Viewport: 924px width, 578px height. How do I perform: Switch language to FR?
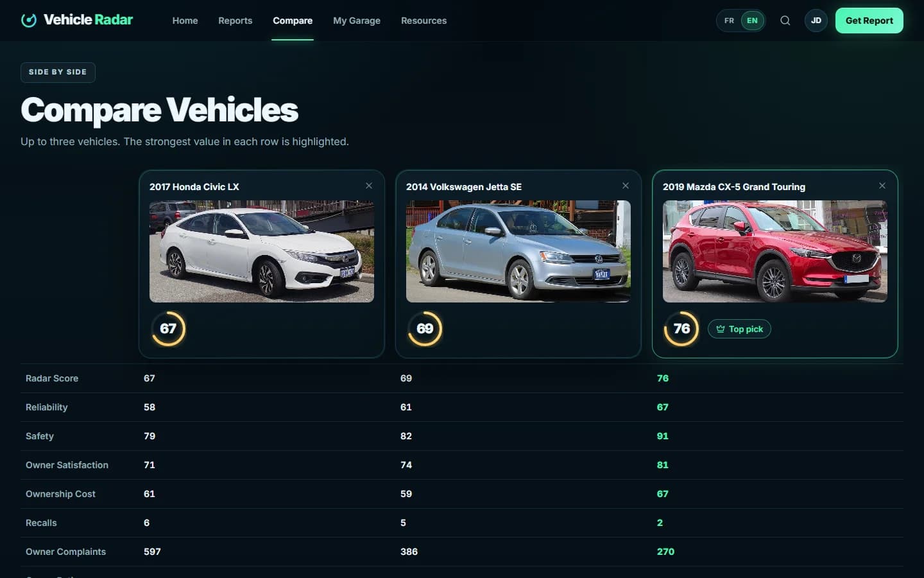729,21
